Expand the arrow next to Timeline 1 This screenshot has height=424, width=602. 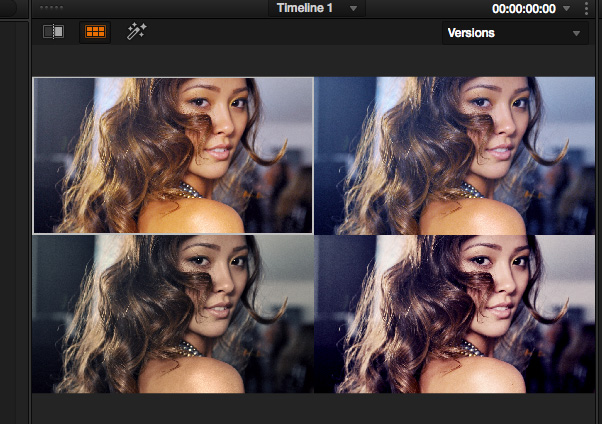[x=353, y=8]
